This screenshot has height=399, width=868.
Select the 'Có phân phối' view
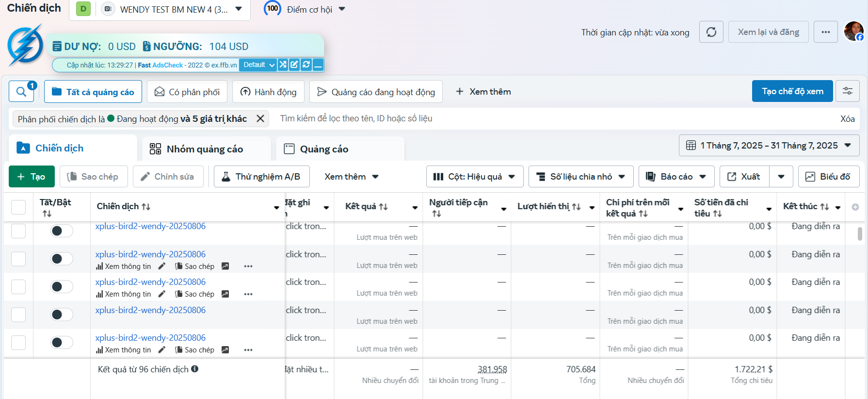(x=187, y=92)
